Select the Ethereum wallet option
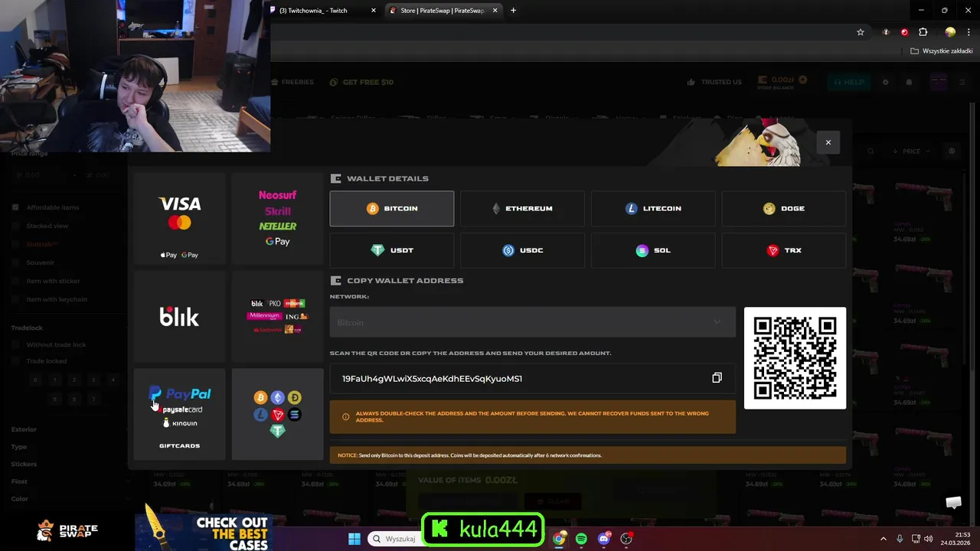Image resolution: width=980 pixels, height=551 pixels. click(x=522, y=208)
